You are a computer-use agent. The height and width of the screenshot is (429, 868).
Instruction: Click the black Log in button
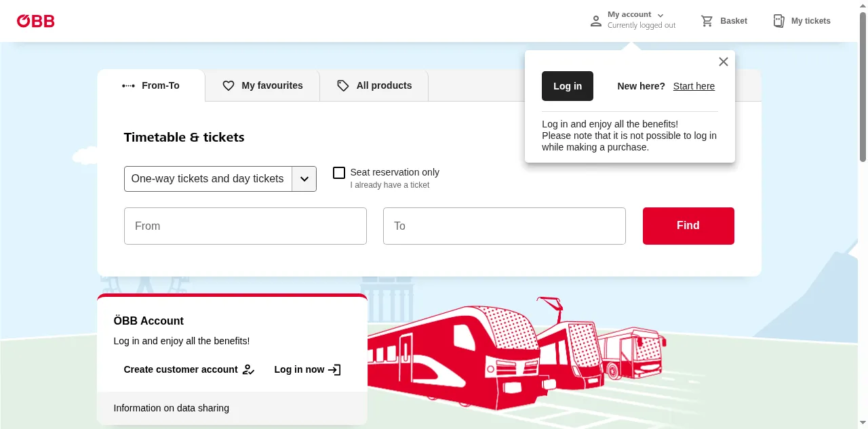click(568, 86)
